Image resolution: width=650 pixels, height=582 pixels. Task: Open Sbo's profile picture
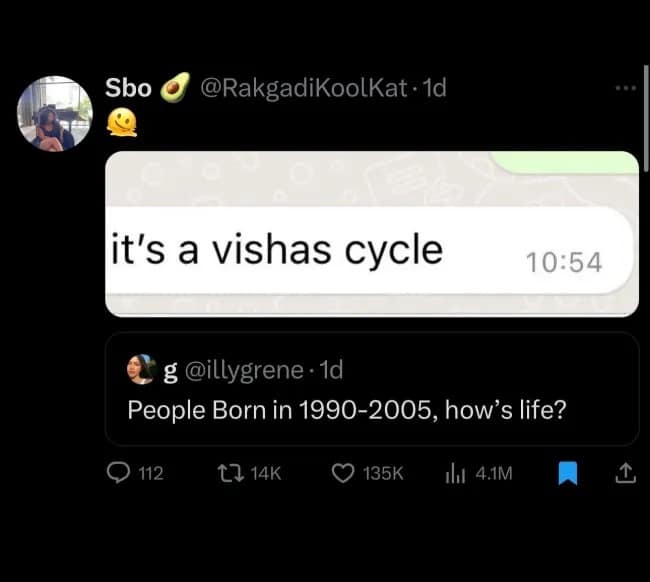(55, 113)
